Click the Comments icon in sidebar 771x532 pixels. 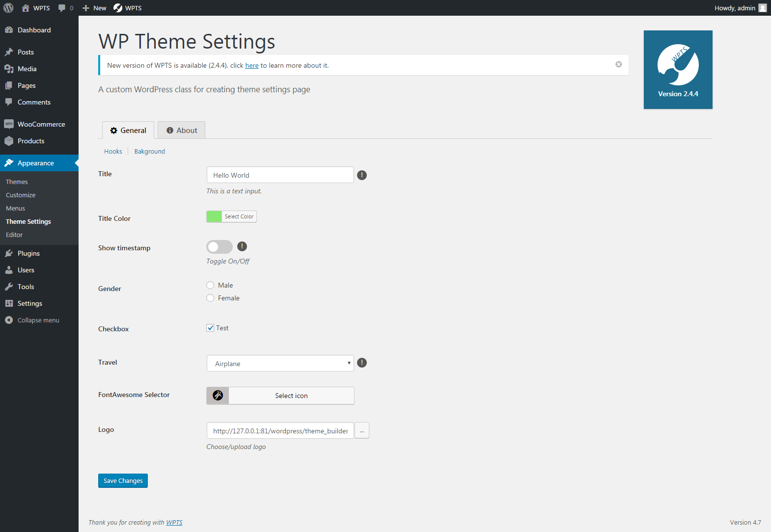[x=9, y=102]
